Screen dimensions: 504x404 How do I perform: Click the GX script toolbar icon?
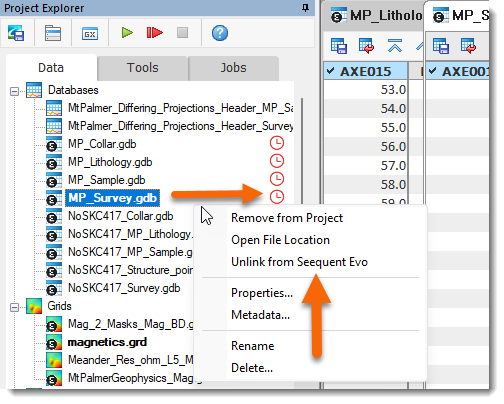tap(90, 34)
